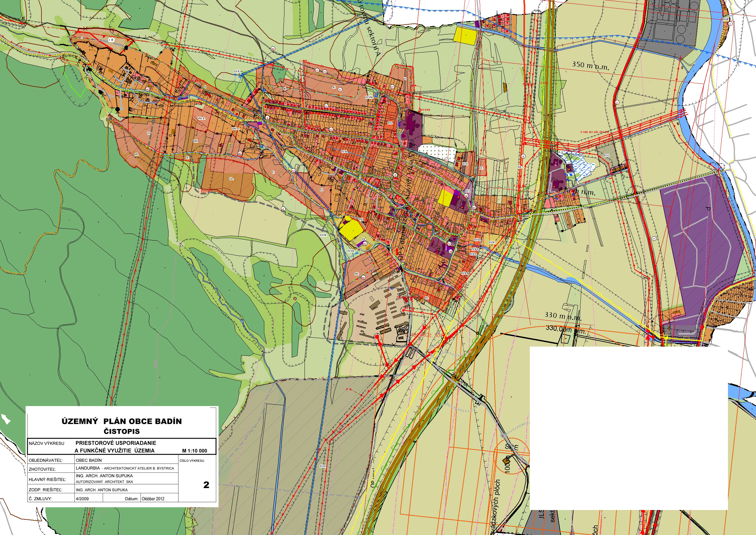Click the "LANDURBIA" author entry
This screenshot has height=535, width=756.
pos(88,468)
